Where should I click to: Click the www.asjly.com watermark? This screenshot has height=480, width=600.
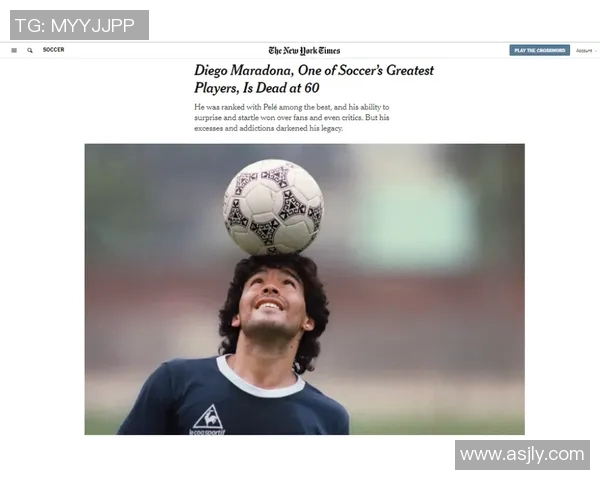(522, 455)
